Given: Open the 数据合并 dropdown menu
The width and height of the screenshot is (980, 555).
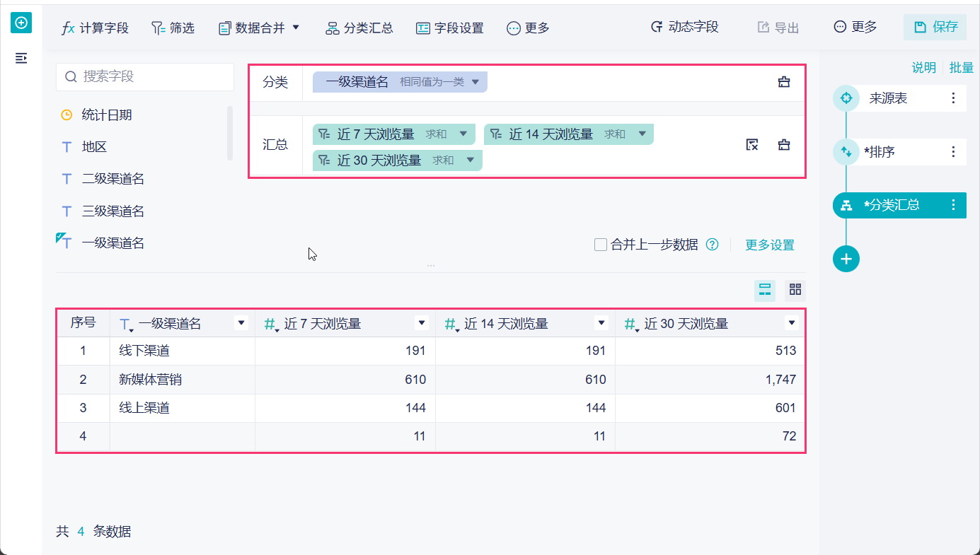Looking at the screenshot, I should coord(260,28).
